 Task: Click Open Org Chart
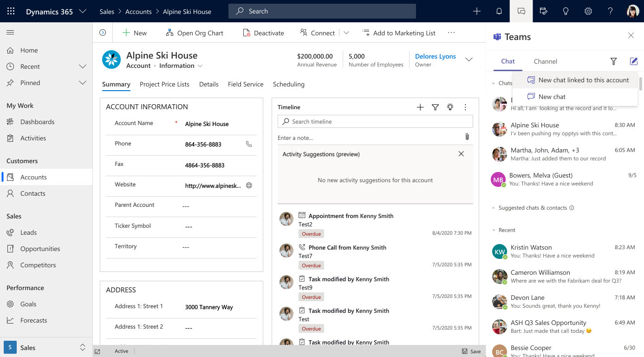point(195,33)
